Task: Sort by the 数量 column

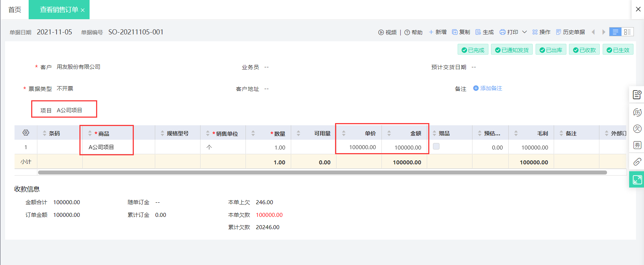Action: pyautogui.click(x=253, y=133)
